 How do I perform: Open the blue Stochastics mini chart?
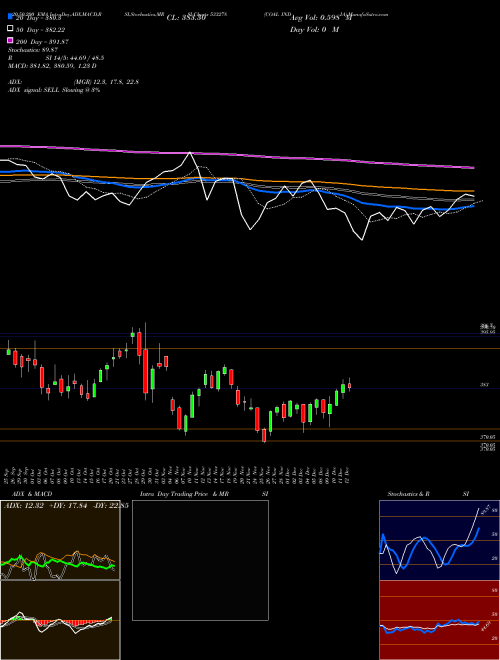pos(439,540)
